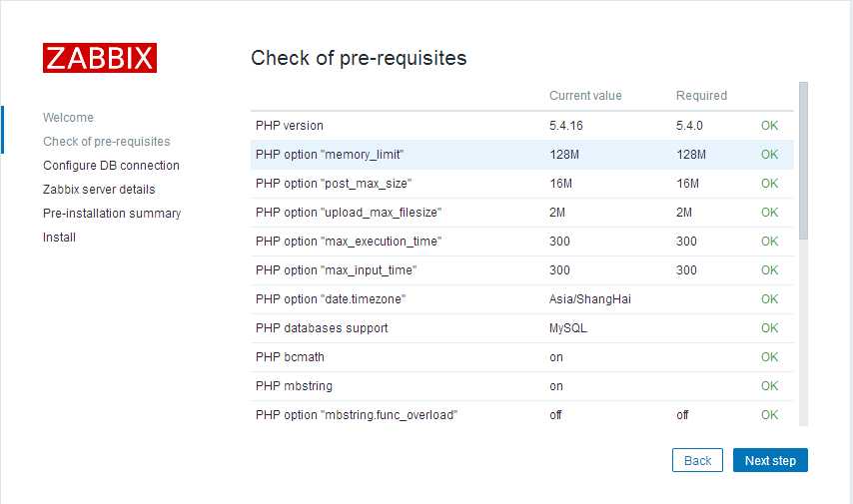Image resolution: width=853 pixels, height=504 pixels.
Task: Select Configure DB connection step
Action: pos(111,166)
